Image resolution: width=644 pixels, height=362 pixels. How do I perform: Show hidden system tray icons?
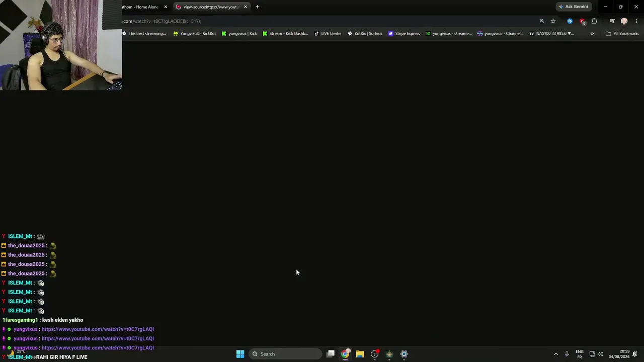[556, 354]
